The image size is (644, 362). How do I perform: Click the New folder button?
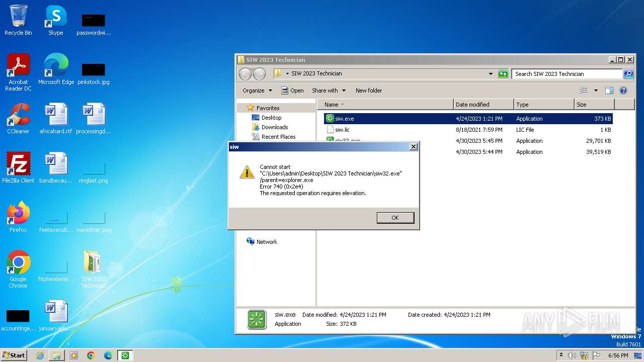pyautogui.click(x=369, y=90)
